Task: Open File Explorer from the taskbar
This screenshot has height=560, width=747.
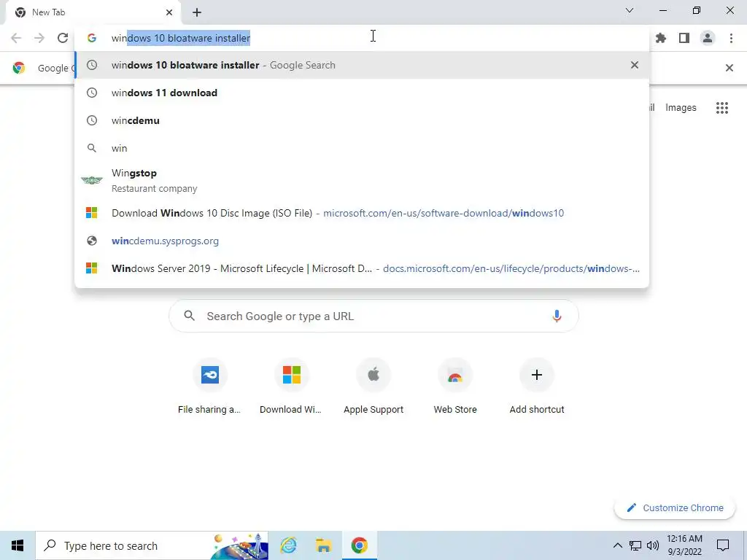Action: point(323,545)
